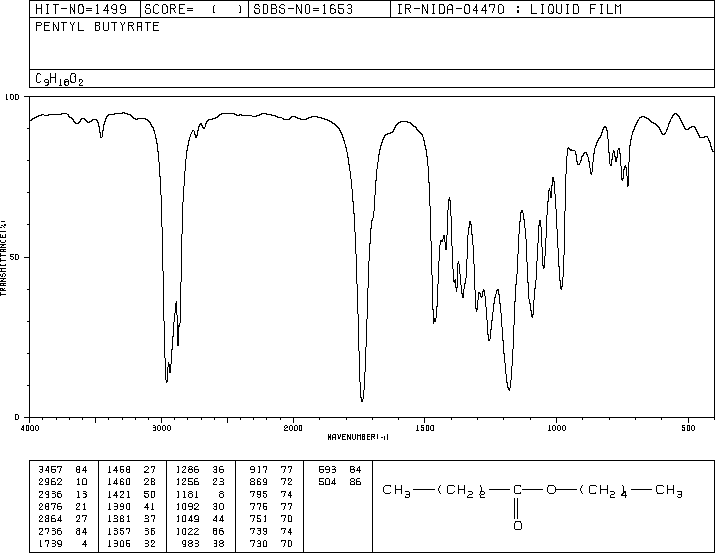Select the 1421 peak value
The image size is (715, 553).
click(x=119, y=495)
